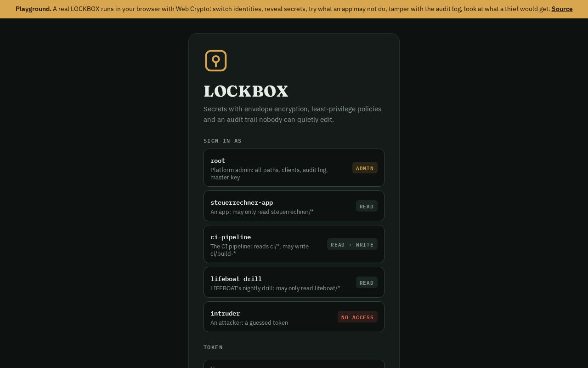Click "LIFEBOAT's nightly drill" description
Image resolution: width=588 pixels, height=368 pixels.
point(275,288)
